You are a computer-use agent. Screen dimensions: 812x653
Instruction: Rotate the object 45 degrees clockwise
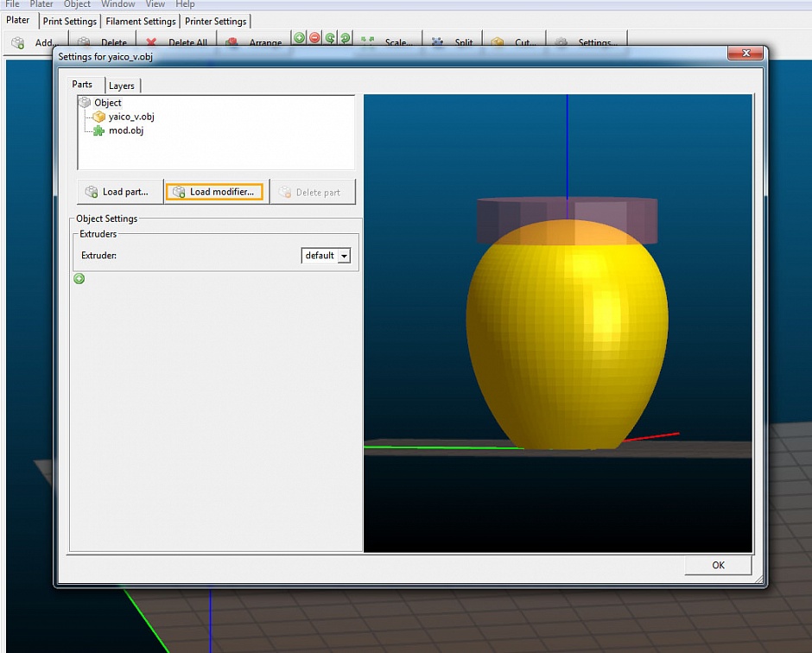[x=344, y=37]
